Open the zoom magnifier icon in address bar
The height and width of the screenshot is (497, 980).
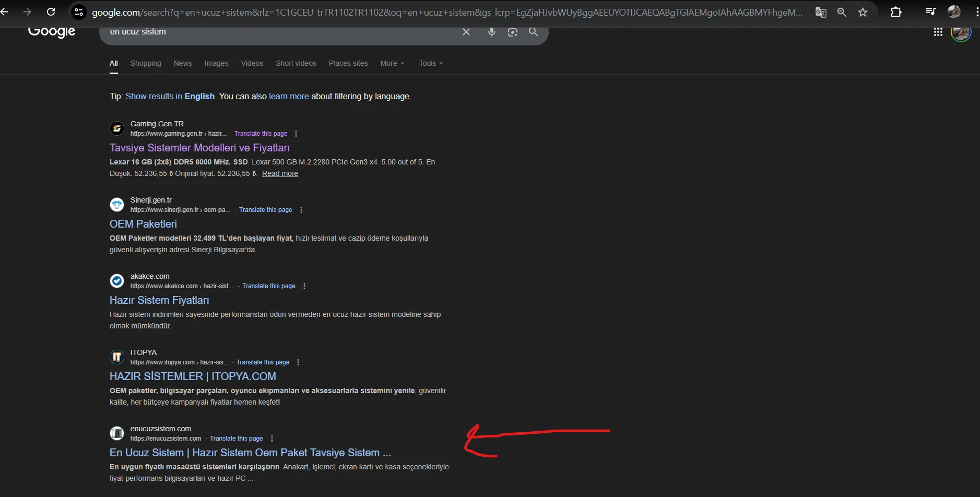coord(842,12)
